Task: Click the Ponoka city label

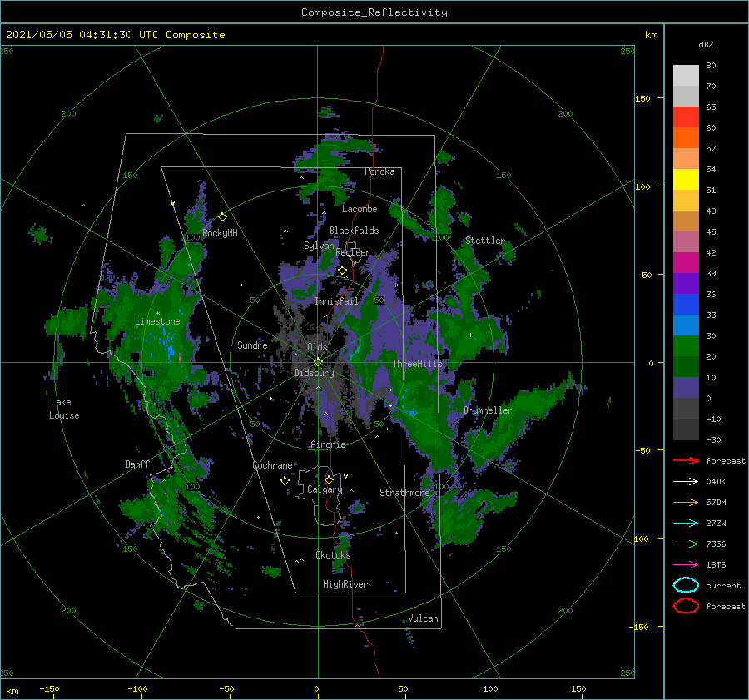Action: pyautogui.click(x=379, y=171)
